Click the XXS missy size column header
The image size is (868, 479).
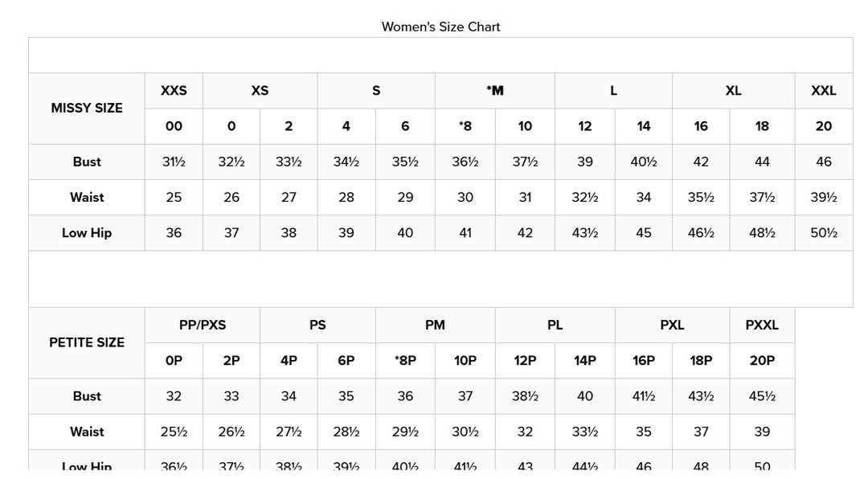pos(174,91)
